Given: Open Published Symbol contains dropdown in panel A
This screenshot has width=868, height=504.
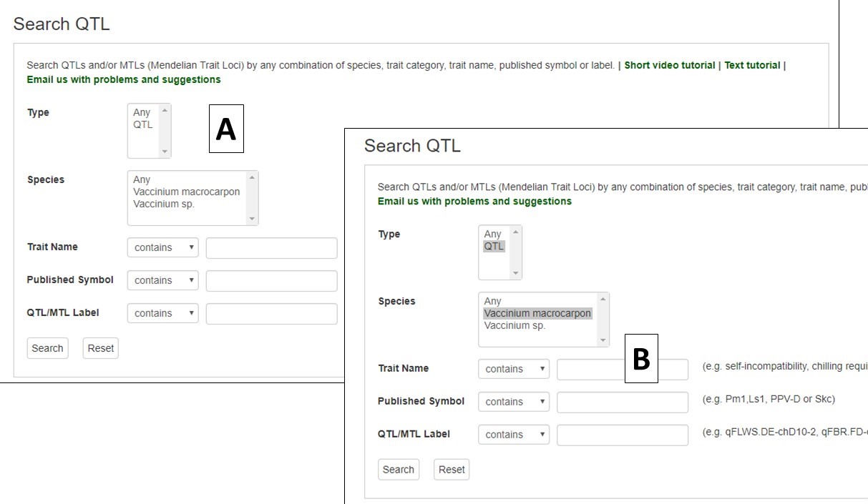Looking at the screenshot, I should click(x=163, y=280).
